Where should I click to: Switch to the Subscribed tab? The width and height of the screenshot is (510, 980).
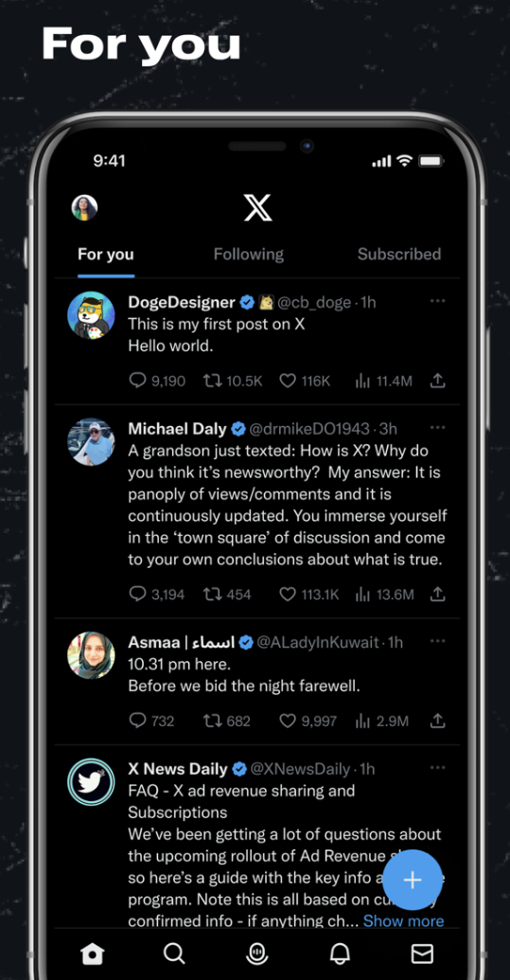tap(399, 255)
